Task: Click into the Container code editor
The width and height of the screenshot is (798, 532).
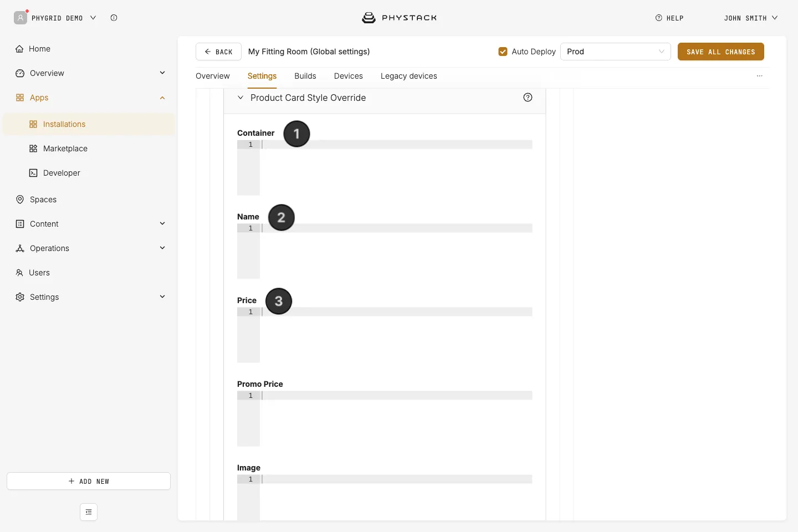Action: [x=385, y=168]
